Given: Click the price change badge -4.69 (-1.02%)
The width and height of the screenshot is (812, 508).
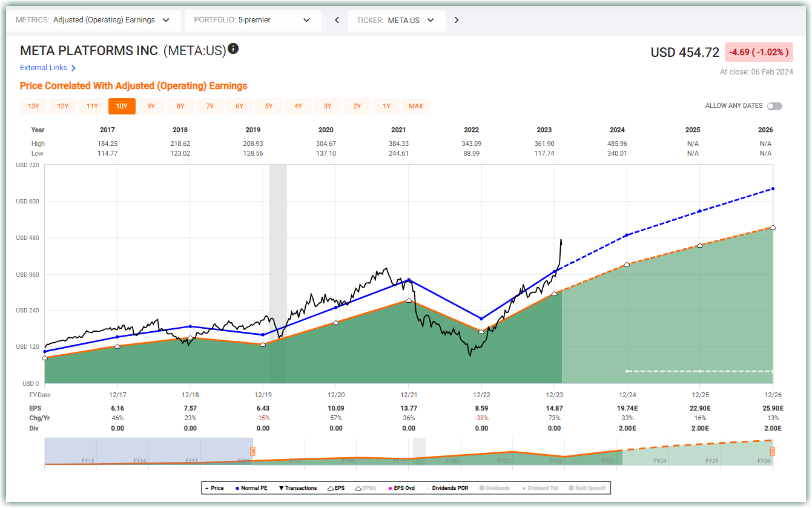Looking at the screenshot, I should [759, 52].
